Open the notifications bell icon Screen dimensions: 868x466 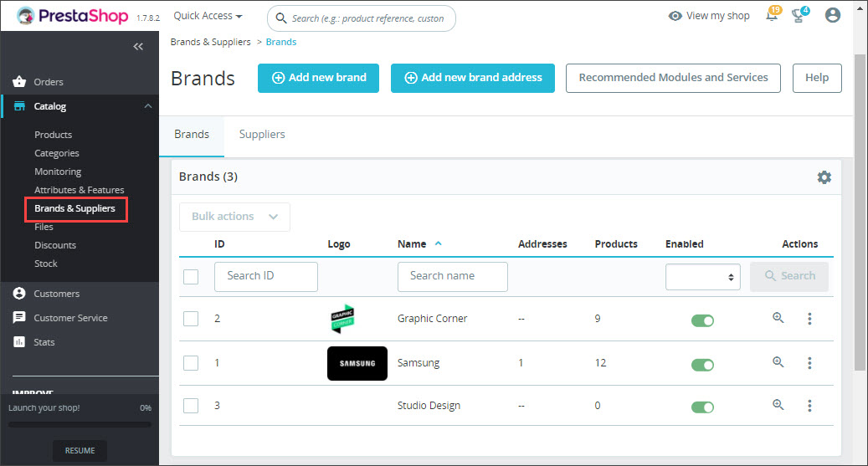tap(772, 15)
